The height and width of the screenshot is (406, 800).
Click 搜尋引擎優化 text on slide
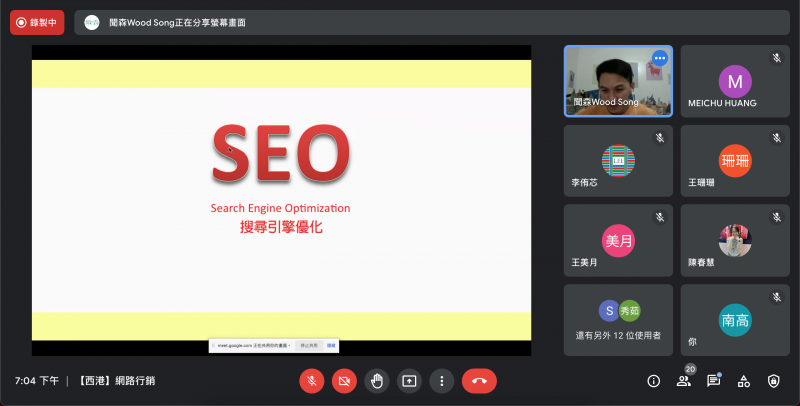click(x=281, y=227)
